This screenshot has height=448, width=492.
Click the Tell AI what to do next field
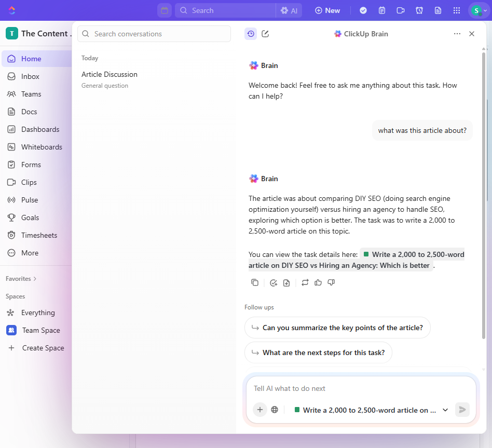[x=361, y=388]
